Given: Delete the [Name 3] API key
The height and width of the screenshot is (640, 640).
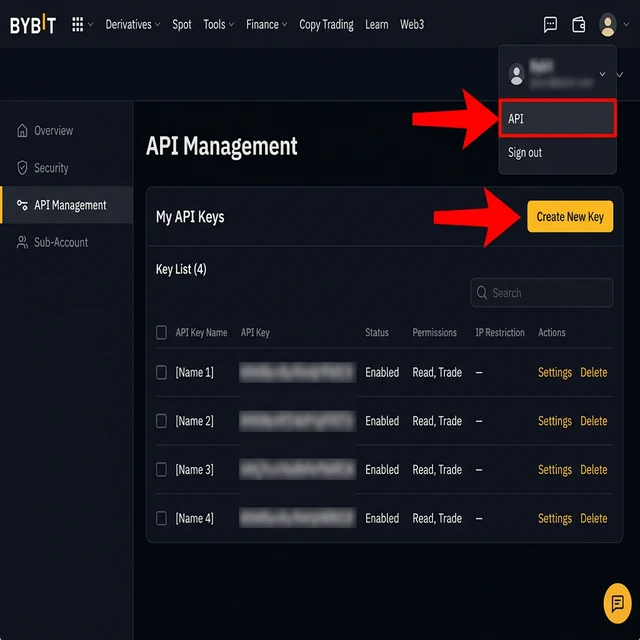Looking at the screenshot, I should point(593,469).
